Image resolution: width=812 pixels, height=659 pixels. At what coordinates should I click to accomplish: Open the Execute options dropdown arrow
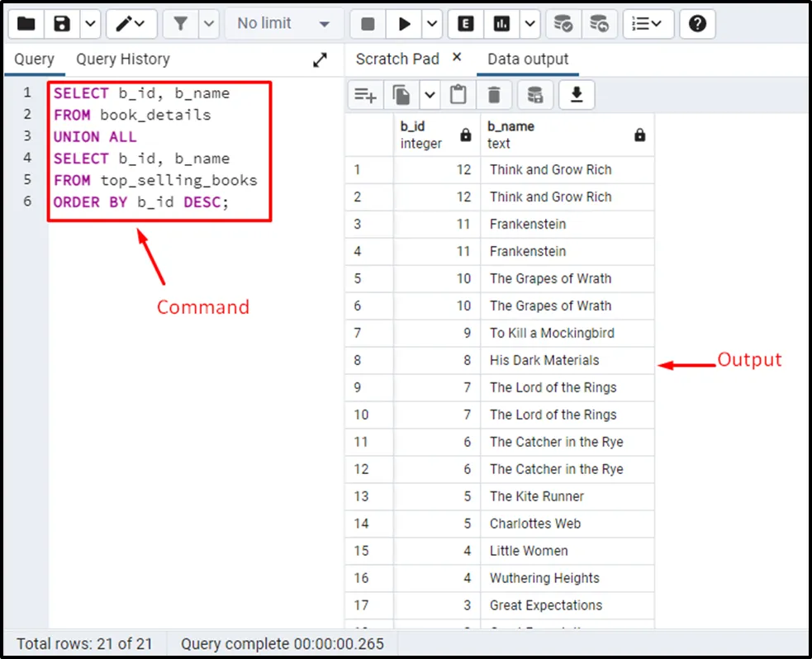[x=433, y=24]
